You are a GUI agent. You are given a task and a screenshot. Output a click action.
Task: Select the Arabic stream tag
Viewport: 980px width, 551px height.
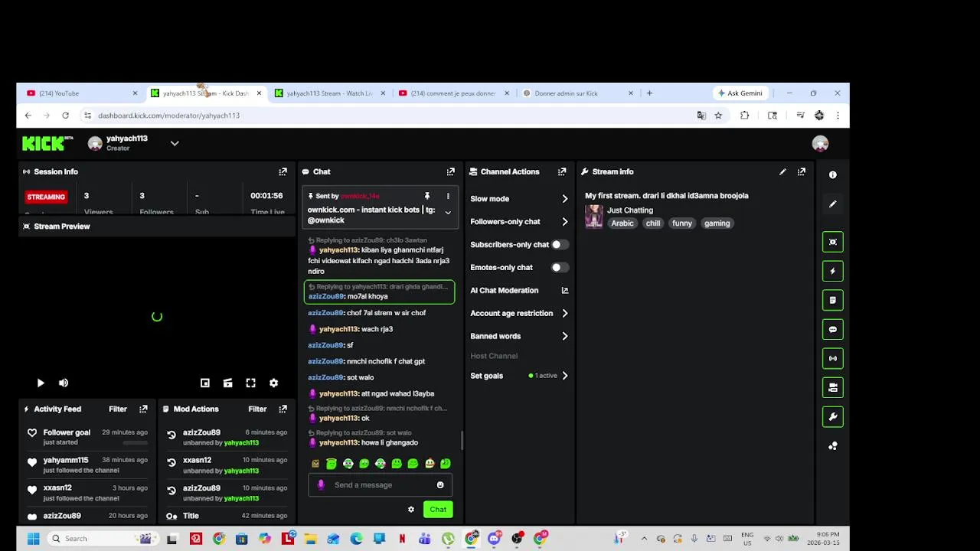pos(622,223)
